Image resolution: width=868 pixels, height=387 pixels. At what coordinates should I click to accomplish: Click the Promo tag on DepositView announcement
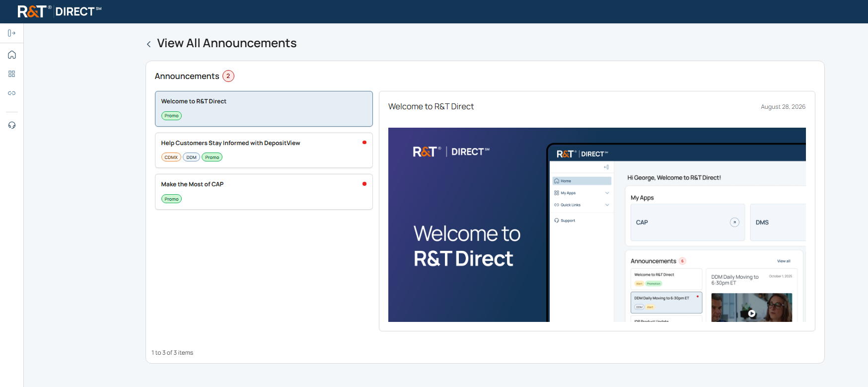[212, 157]
